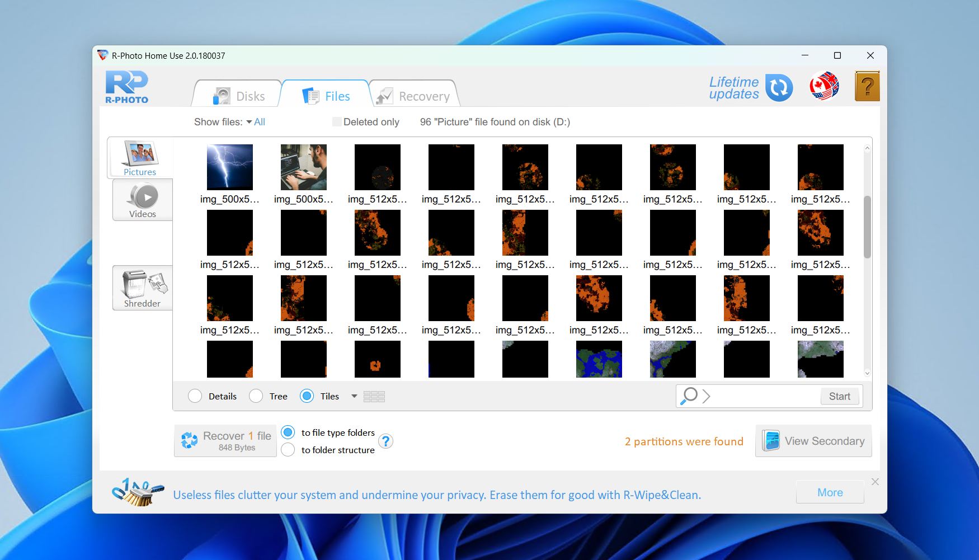Open the Tiles view options arrow
The height and width of the screenshot is (560, 979).
(354, 396)
